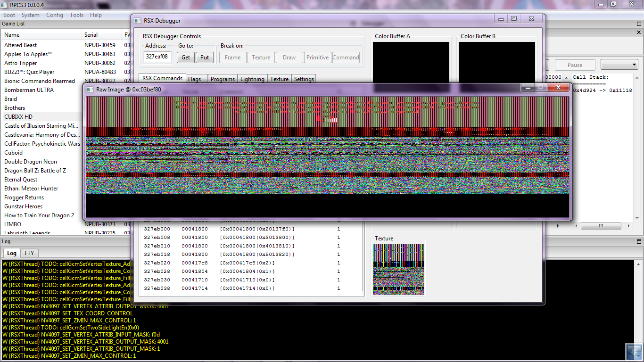Switch to the RSX Commands tab
The width and height of the screenshot is (644, 362).
tap(162, 78)
